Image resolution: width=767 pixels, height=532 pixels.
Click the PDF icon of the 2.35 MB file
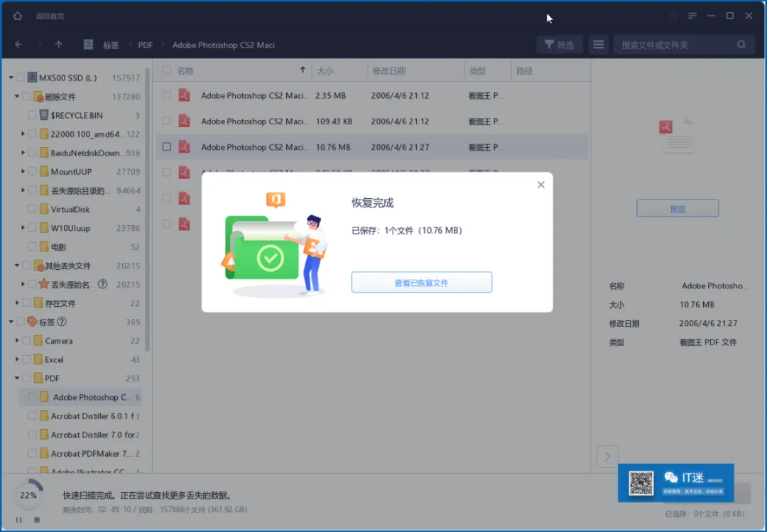coord(185,95)
